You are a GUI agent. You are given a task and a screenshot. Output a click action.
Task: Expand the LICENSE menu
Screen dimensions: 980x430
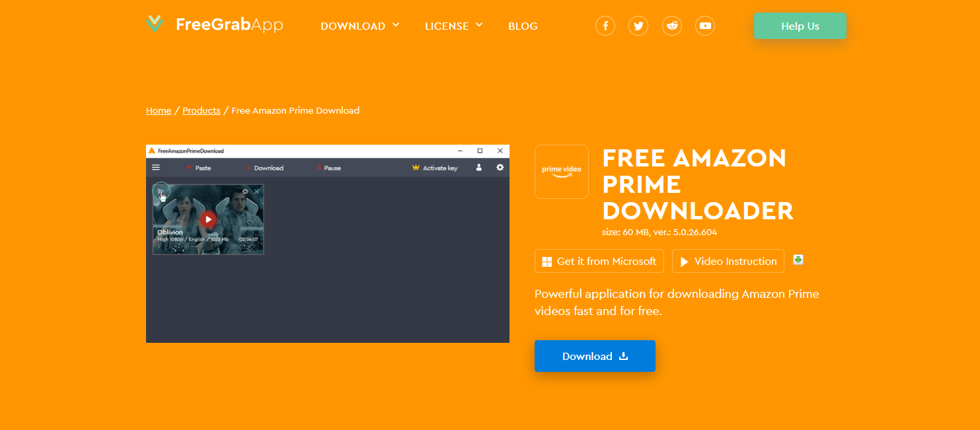(x=454, y=26)
